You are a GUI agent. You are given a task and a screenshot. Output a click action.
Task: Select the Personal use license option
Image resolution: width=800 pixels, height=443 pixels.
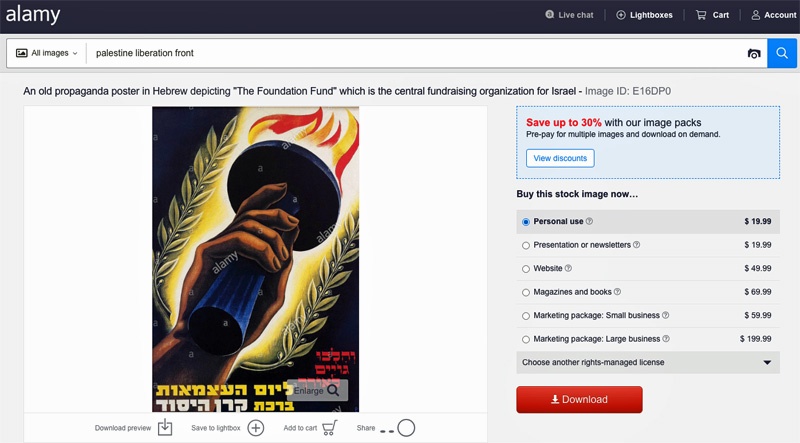(x=526, y=222)
